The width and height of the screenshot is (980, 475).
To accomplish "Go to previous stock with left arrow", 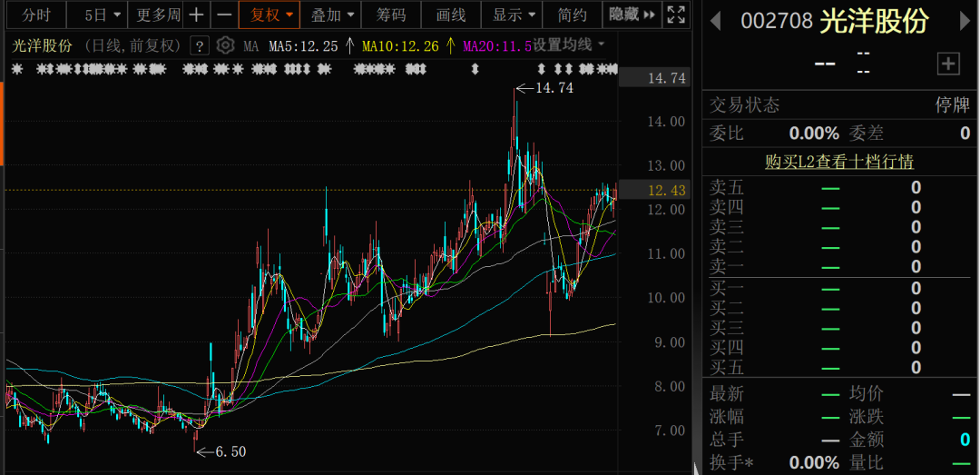I will tap(716, 21).
